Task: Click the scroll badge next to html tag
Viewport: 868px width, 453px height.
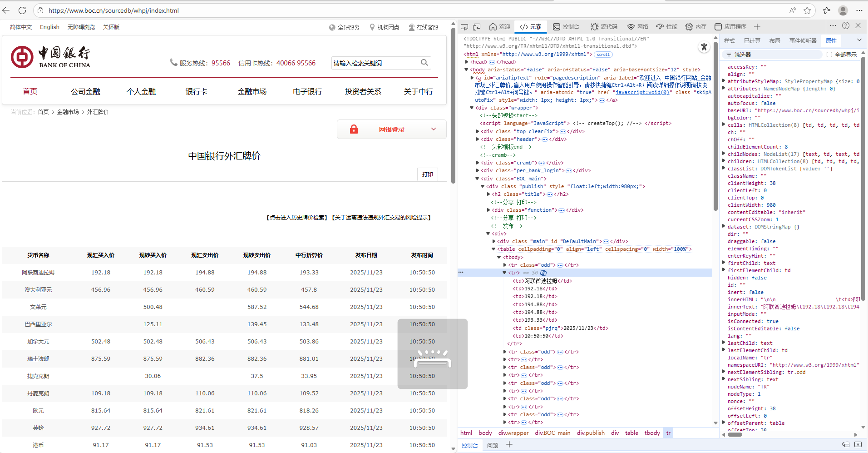Action: 603,55
